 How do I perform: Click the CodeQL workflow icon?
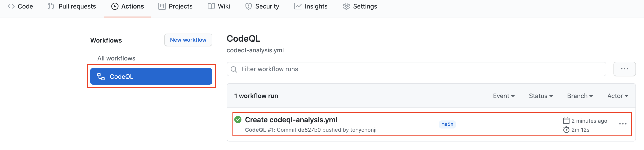101,77
